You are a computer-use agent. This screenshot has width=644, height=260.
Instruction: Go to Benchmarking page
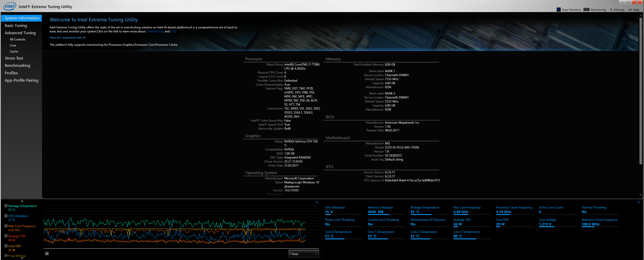click(x=17, y=66)
